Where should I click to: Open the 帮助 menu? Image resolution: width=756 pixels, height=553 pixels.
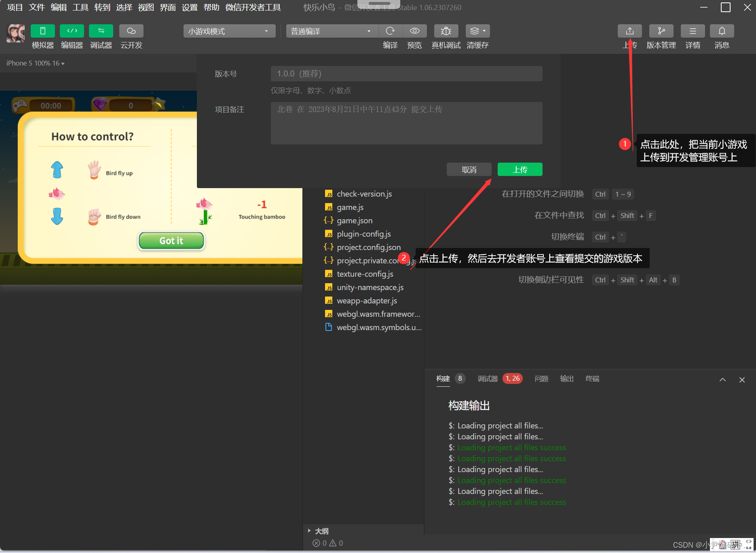(211, 7)
